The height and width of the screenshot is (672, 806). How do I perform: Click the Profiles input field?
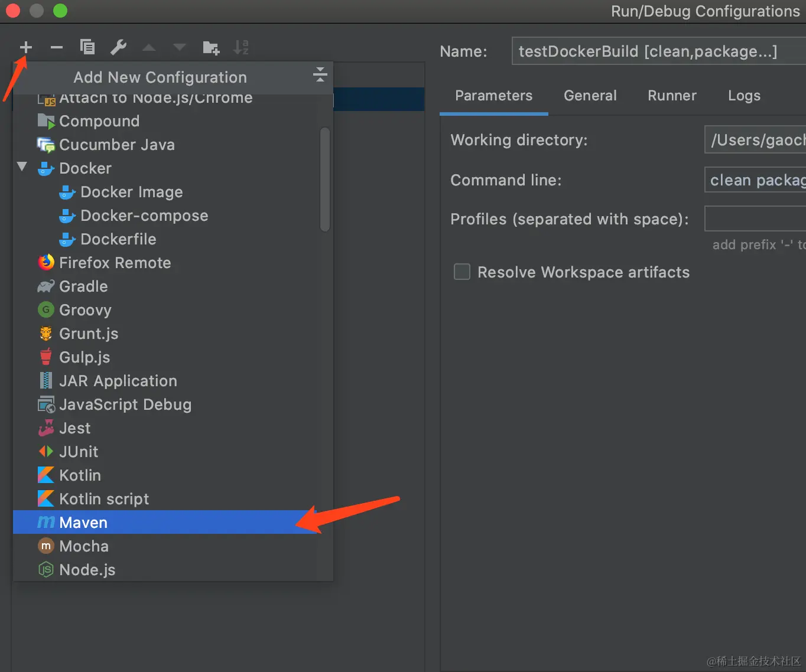click(755, 218)
